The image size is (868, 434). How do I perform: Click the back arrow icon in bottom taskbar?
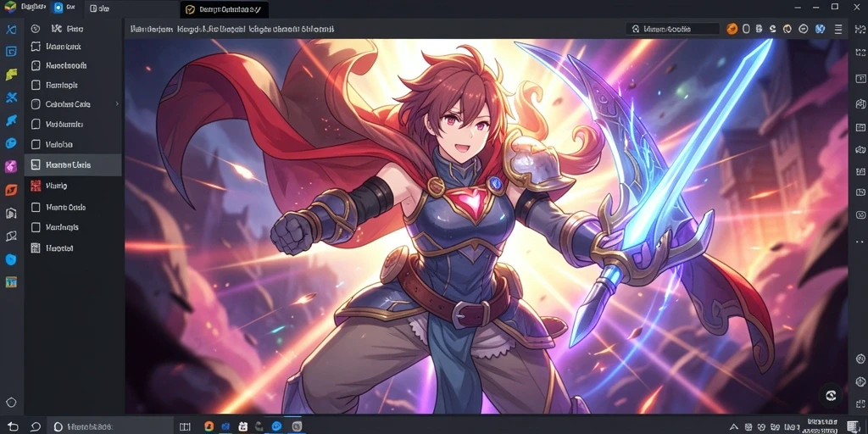click(x=13, y=427)
